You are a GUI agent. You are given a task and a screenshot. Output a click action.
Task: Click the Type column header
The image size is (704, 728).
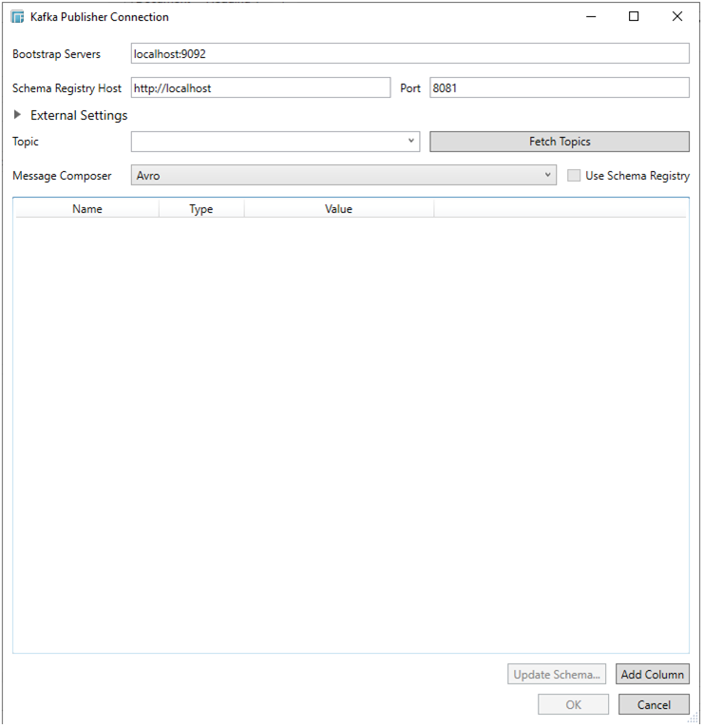click(x=201, y=209)
